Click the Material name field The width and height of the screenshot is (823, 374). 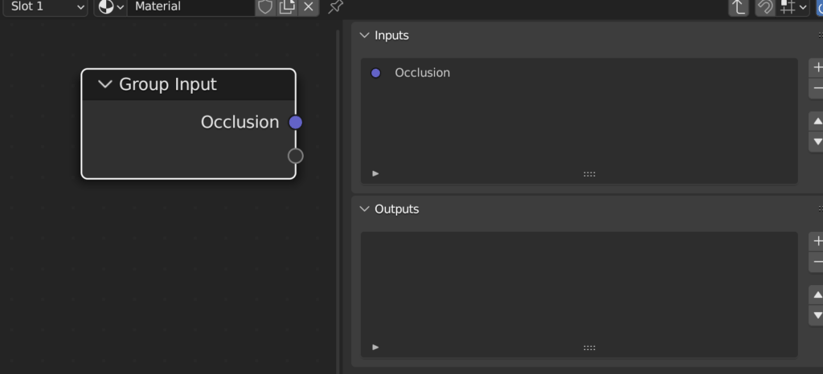tap(192, 7)
